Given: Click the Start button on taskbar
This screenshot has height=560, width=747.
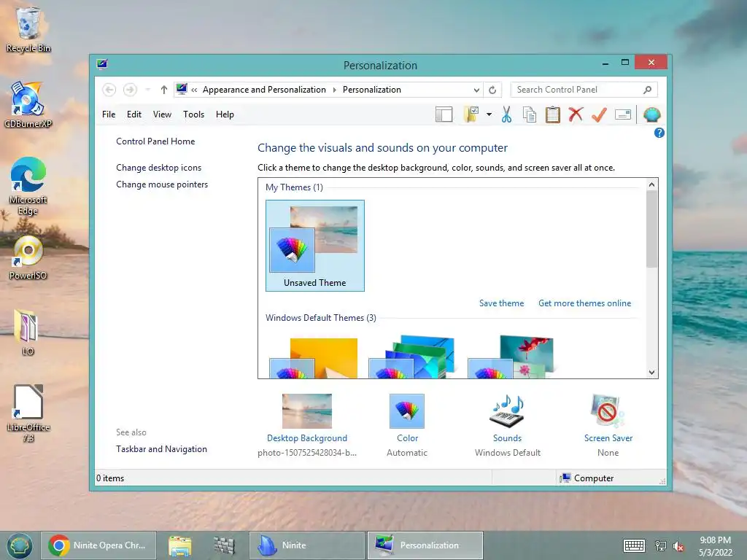Looking at the screenshot, I should (20, 545).
